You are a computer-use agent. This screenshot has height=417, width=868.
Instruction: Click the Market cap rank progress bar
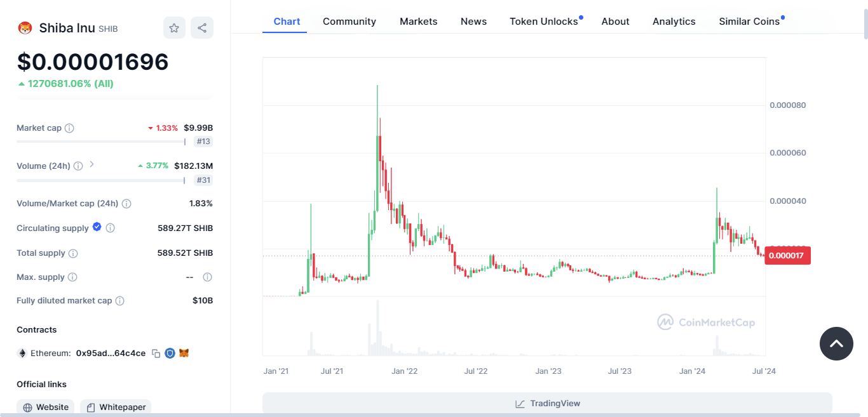101,142
